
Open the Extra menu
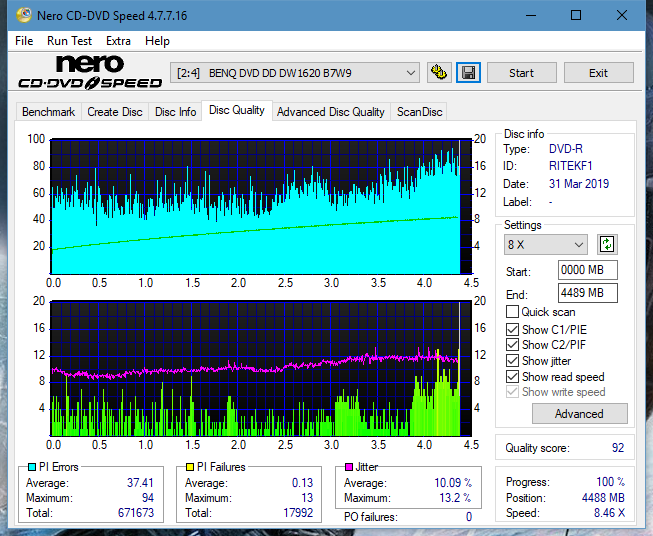(x=118, y=41)
